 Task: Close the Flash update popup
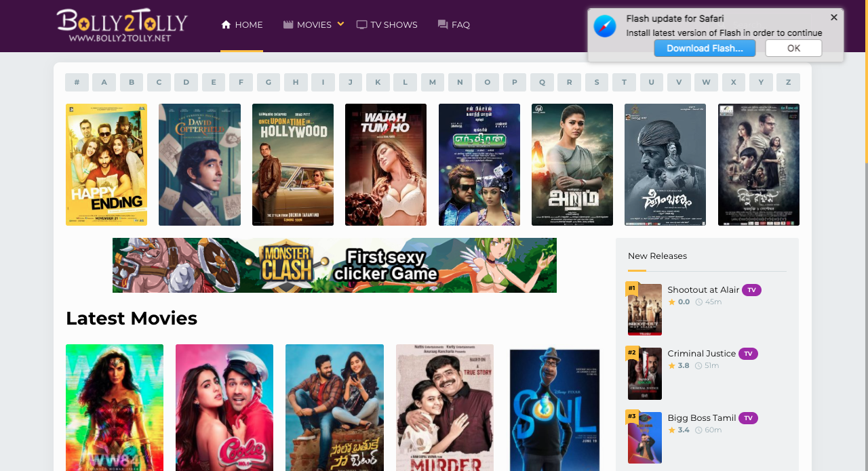point(834,18)
